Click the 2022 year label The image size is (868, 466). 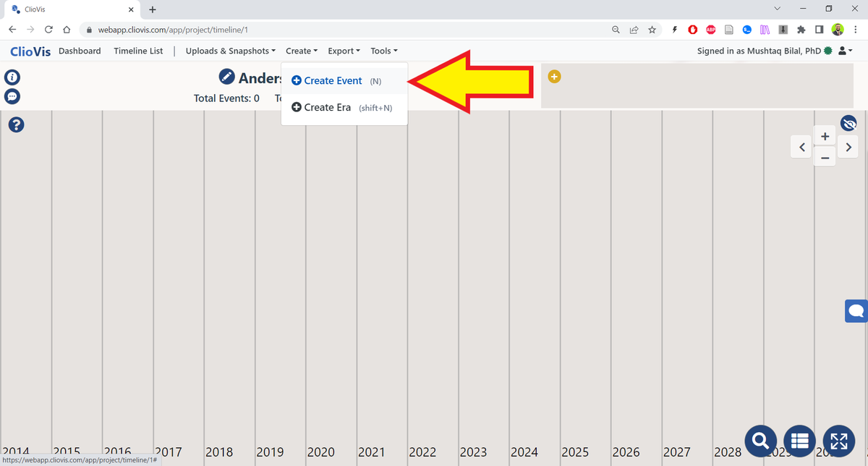(422, 452)
